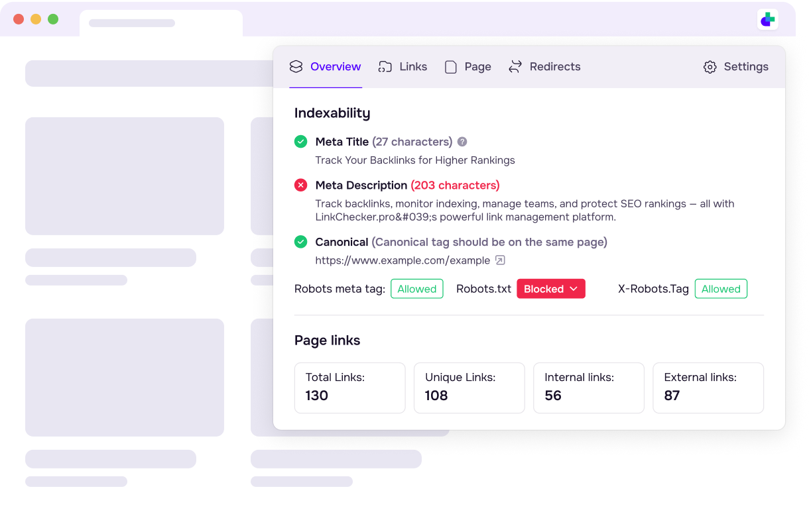The image size is (811, 532).
Task: Click the LinkChecker extension icon in toolbar
Action: (767, 19)
